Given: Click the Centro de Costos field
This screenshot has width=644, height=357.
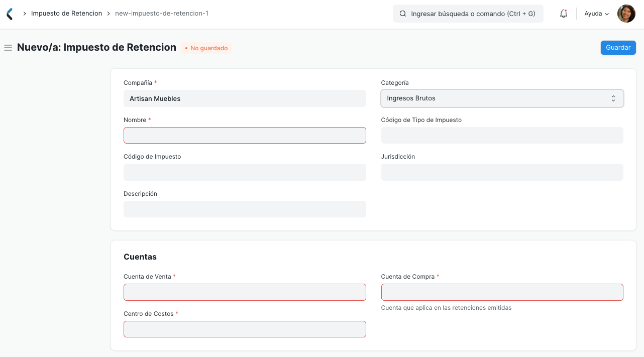Looking at the screenshot, I should (245, 329).
